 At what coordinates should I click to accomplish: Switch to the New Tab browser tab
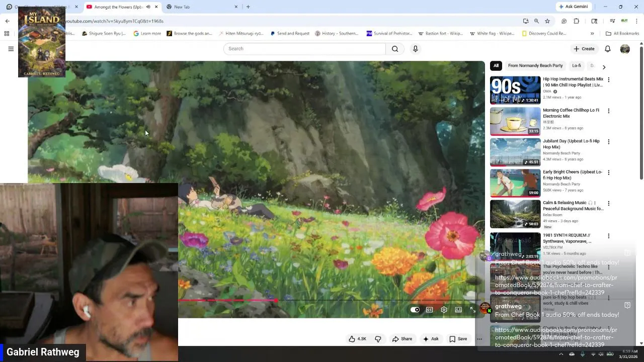tap(201, 7)
